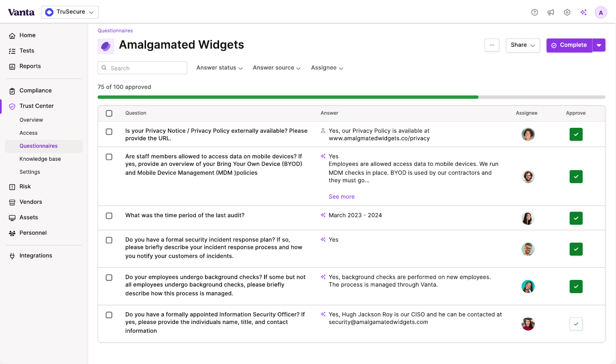This screenshot has width=616, height=364.
Task: Click assignee avatar for background checks question
Action: click(528, 287)
